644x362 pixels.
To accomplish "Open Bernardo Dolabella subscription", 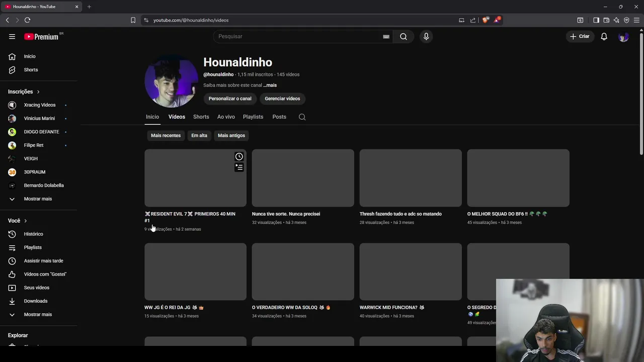I will click(38, 186).
